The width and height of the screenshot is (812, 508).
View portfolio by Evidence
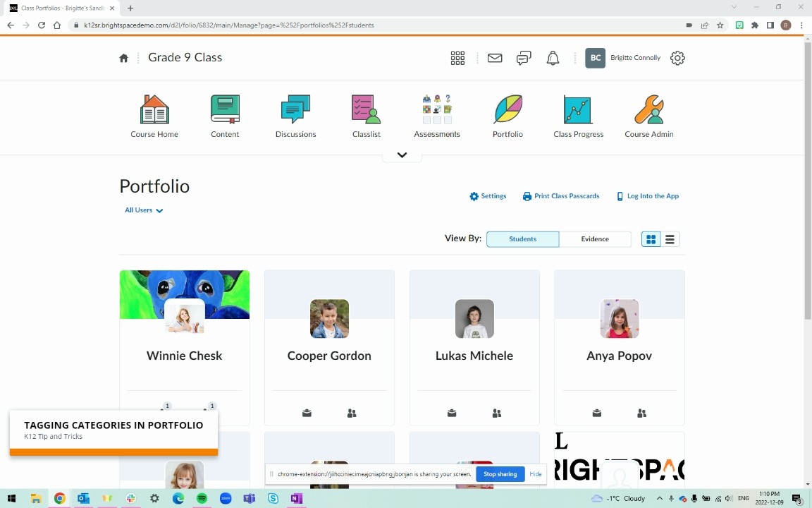(x=595, y=239)
